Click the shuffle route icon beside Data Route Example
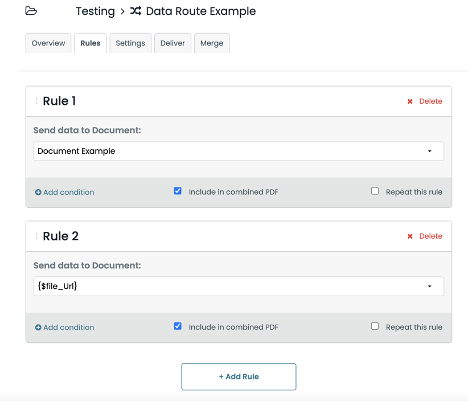 click(135, 11)
